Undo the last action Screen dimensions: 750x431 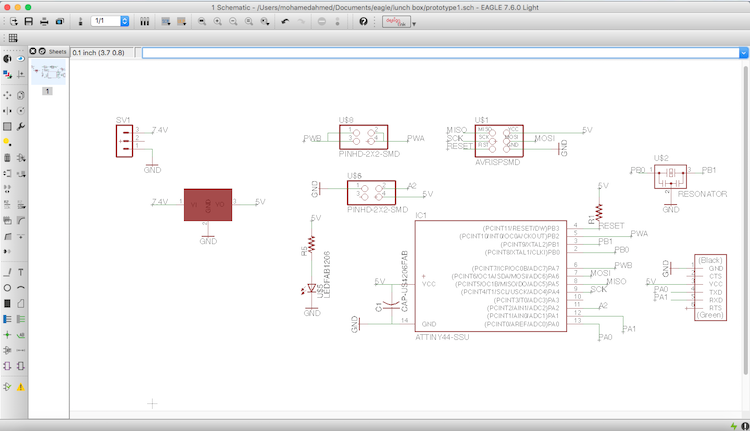pos(285,22)
